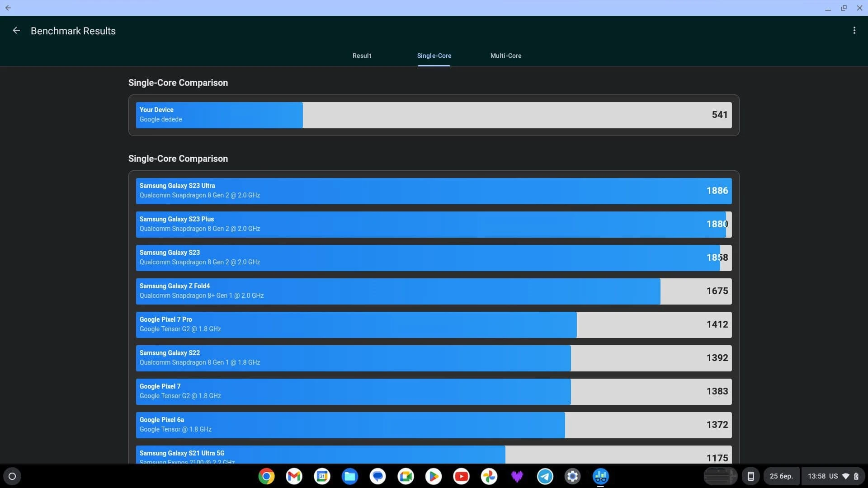Launch Google Chrome from the shelf
The image size is (868, 488).
(266, 476)
